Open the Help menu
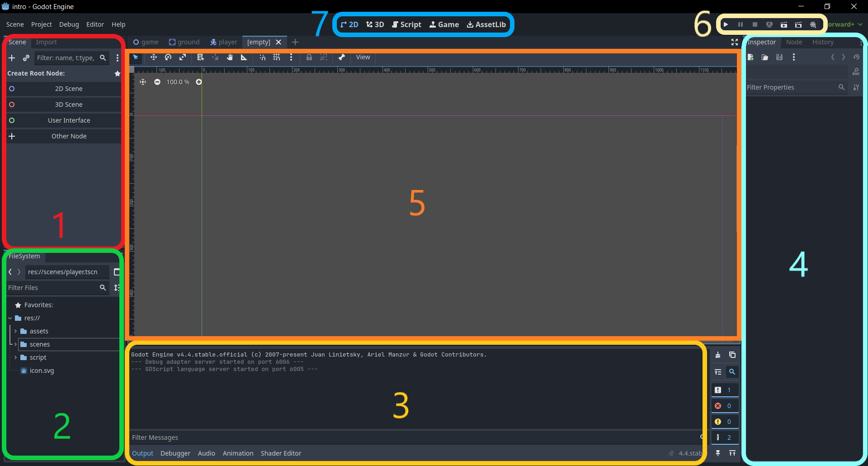 (118, 24)
